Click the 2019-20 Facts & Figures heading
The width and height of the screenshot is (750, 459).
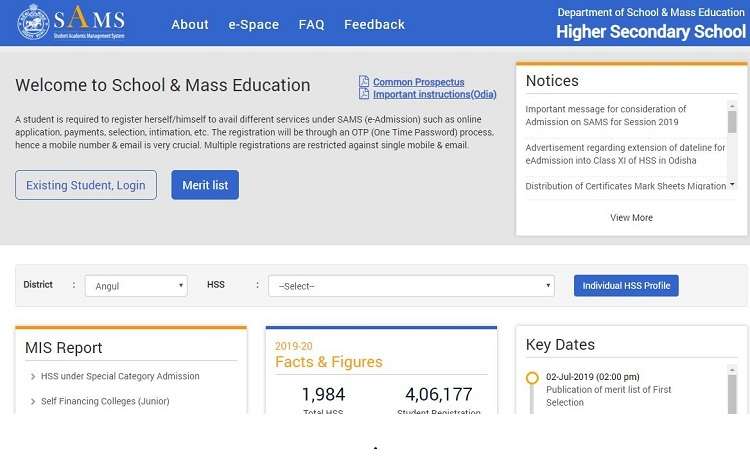pos(329,355)
